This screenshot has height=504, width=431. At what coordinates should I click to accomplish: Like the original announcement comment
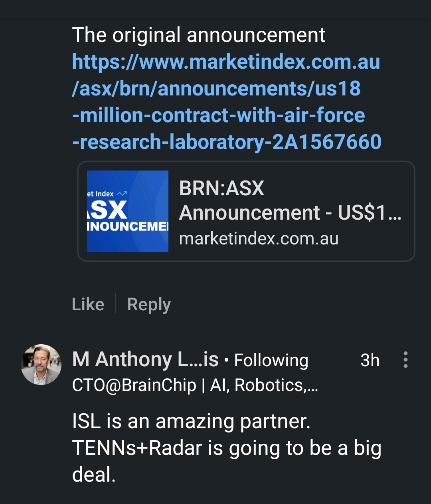88,304
